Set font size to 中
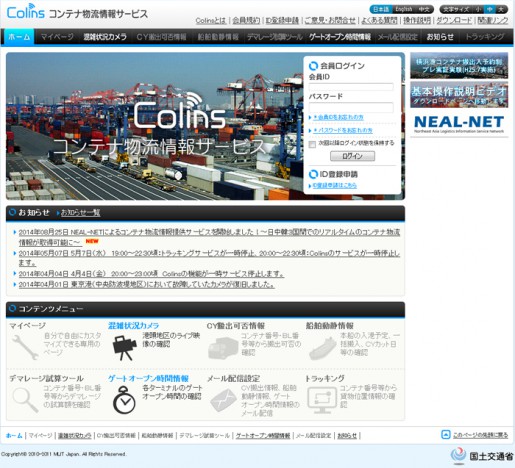 (x=490, y=9)
